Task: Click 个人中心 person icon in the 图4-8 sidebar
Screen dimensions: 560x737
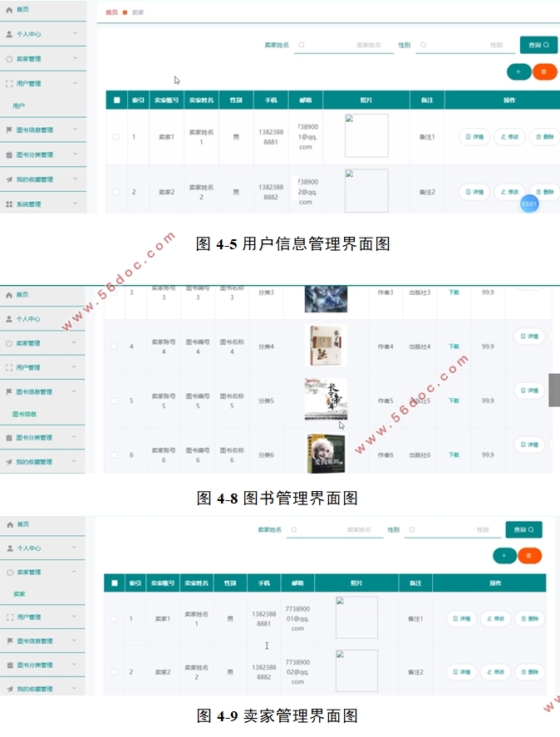Action: click(9, 318)
